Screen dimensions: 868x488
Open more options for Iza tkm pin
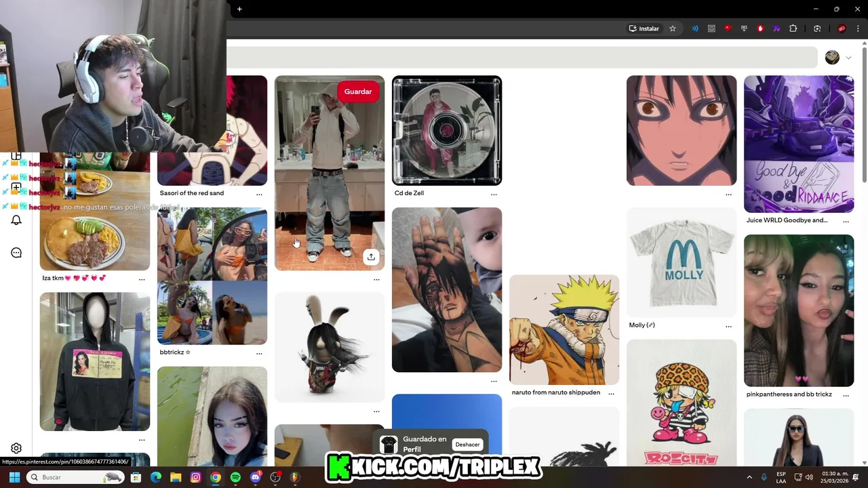click(142, 279)
